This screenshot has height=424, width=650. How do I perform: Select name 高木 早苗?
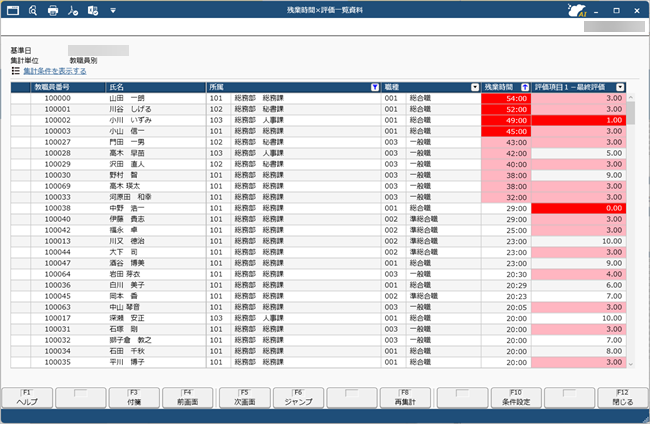(x=127, y=153)
